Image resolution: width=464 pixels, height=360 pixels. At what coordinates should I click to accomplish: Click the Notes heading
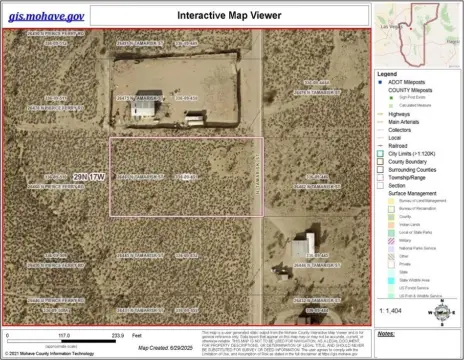click(386, 334)
